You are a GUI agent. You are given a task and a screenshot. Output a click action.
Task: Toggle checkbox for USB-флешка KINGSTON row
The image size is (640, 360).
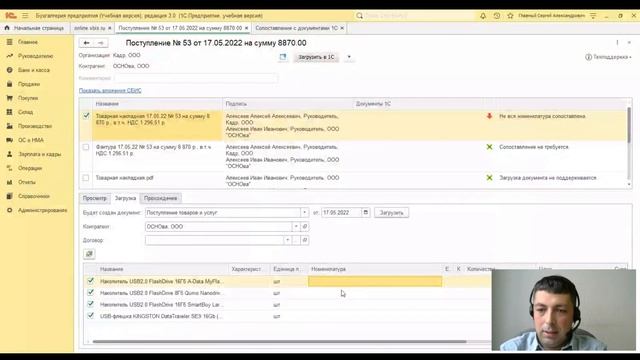(91, 316)
